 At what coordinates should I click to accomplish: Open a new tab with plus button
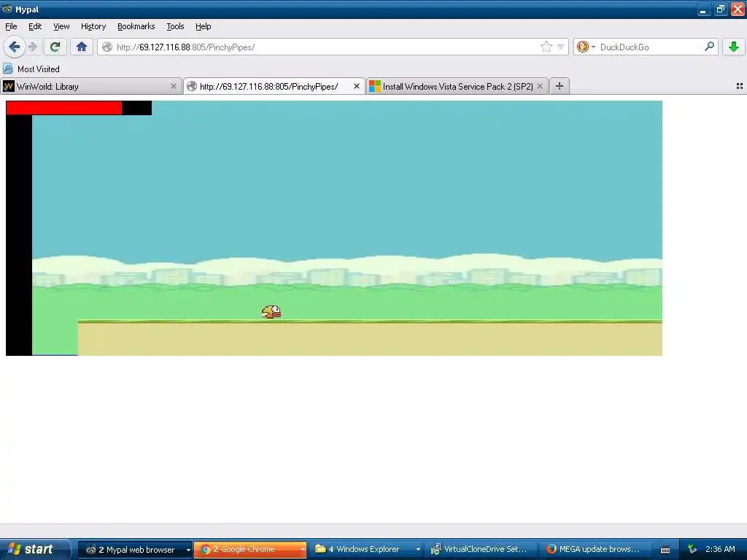(x=560, y=86)
